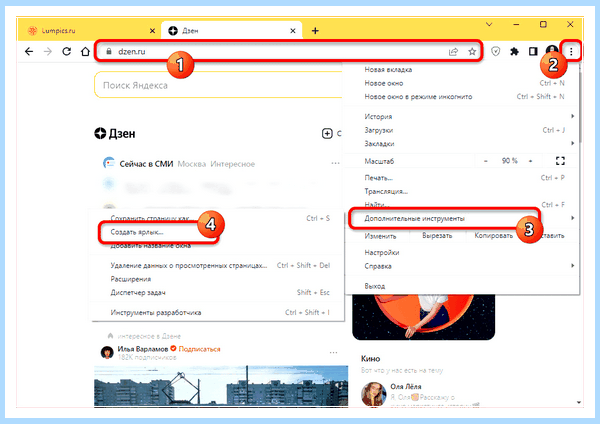
Task: Open three-dot options on Варламов post
Action: point(333,352)
